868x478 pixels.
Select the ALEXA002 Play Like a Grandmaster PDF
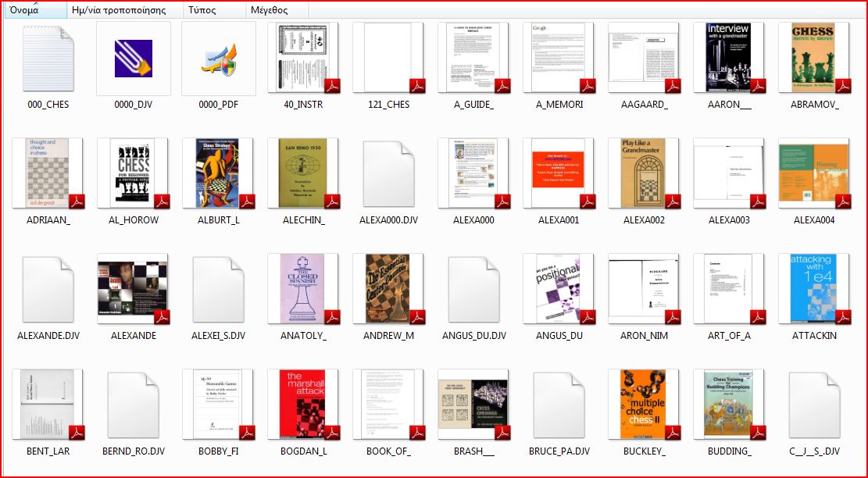click(x=645, y=173)
